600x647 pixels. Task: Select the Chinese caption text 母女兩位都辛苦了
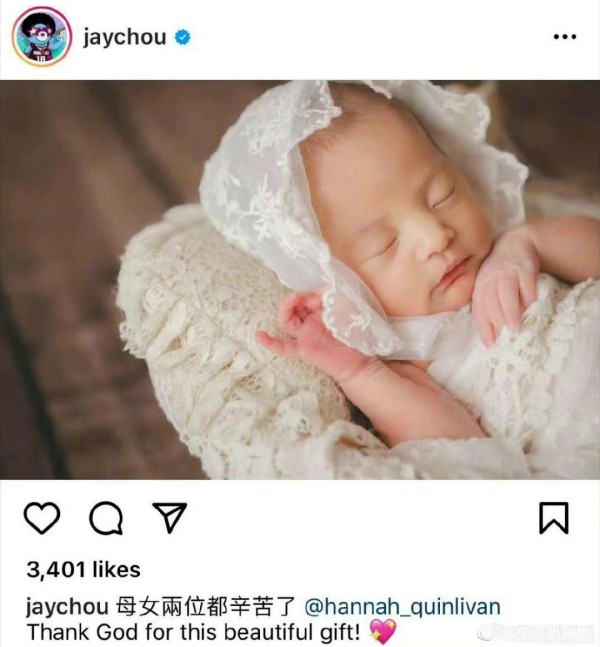(x=205, y=607)
